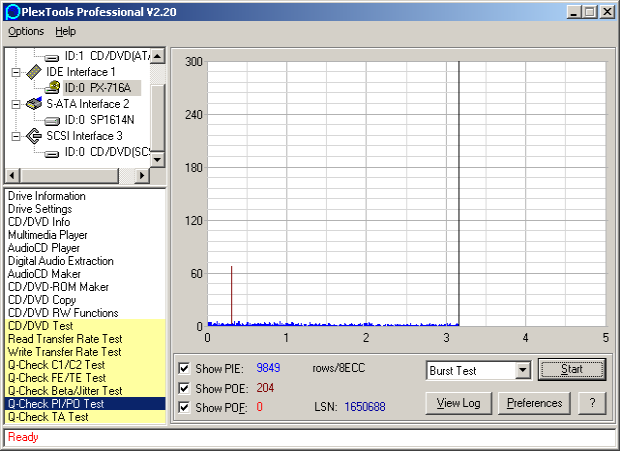
Task: Select ID:0 SP1614N in device tree
Action: (x=100, y=120)
